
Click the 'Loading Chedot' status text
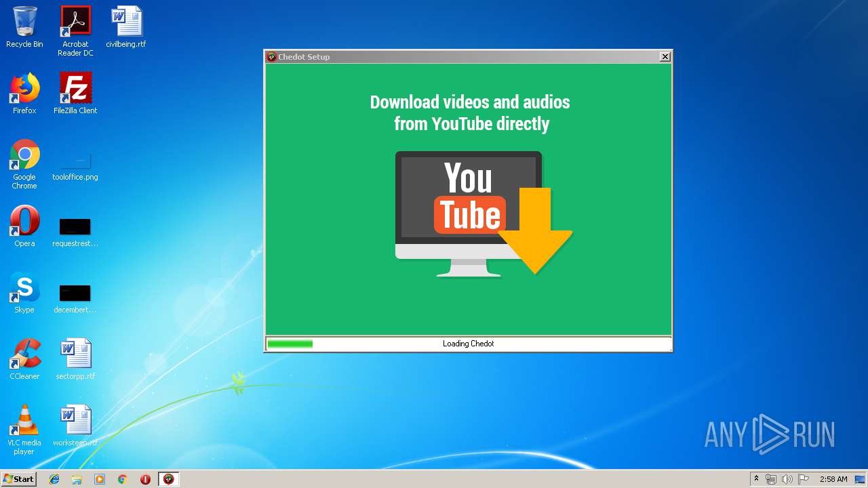[x=469, y=344]
